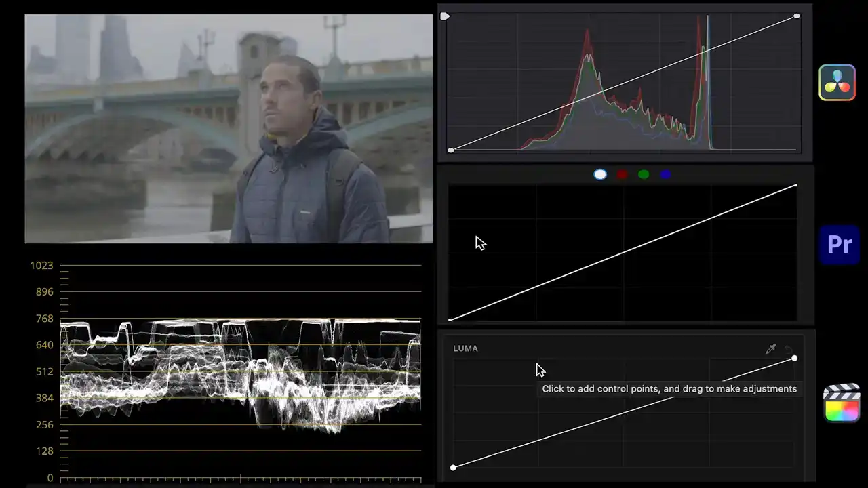Select the white point on DaVinci histogram curve
The height and width of the screenshot is (488, 868).
click(x=797, y=16)
